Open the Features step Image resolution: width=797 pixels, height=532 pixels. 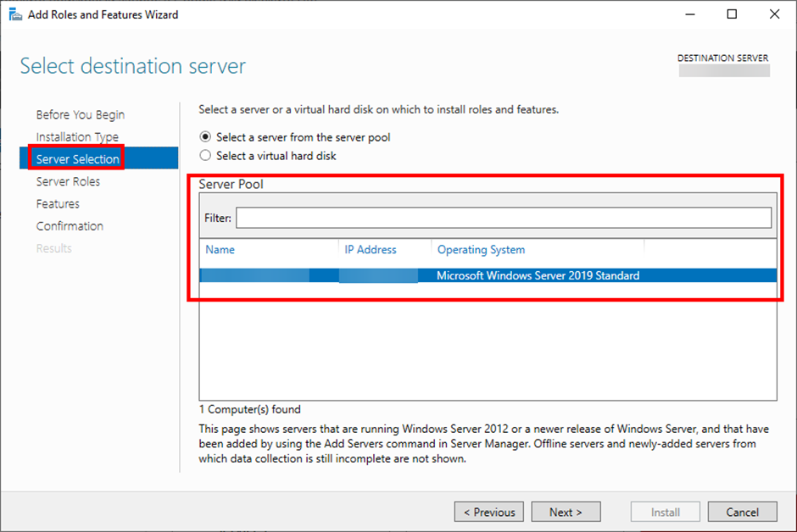(x=58, y=203)
